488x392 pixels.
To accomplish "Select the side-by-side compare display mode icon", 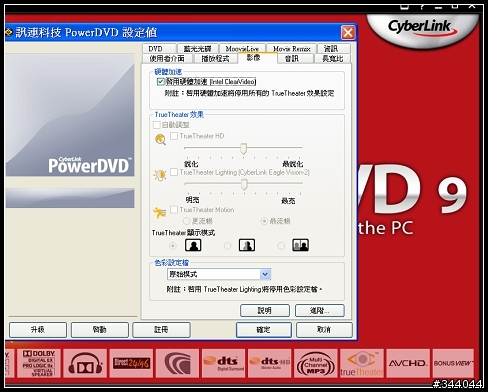I will [x=300, y=245].
